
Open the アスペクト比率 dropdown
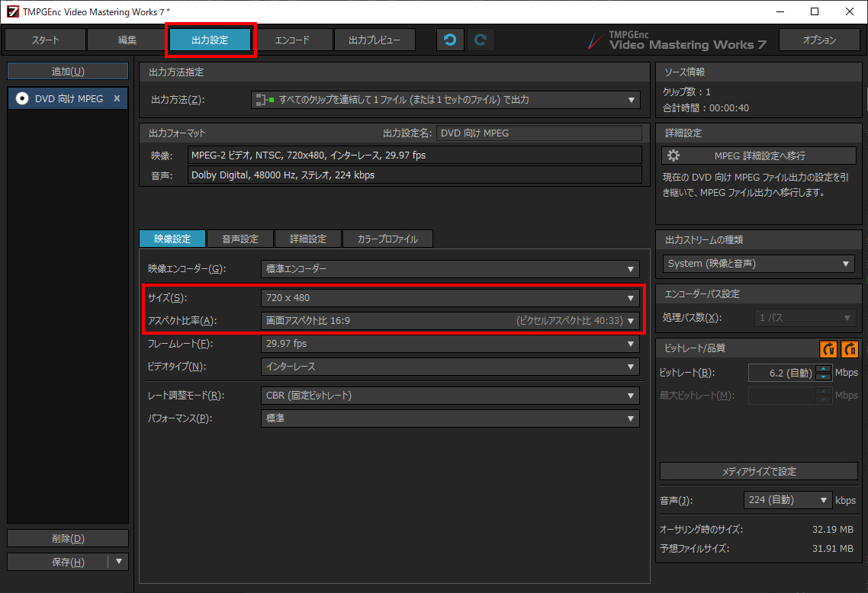coord(450,321)
